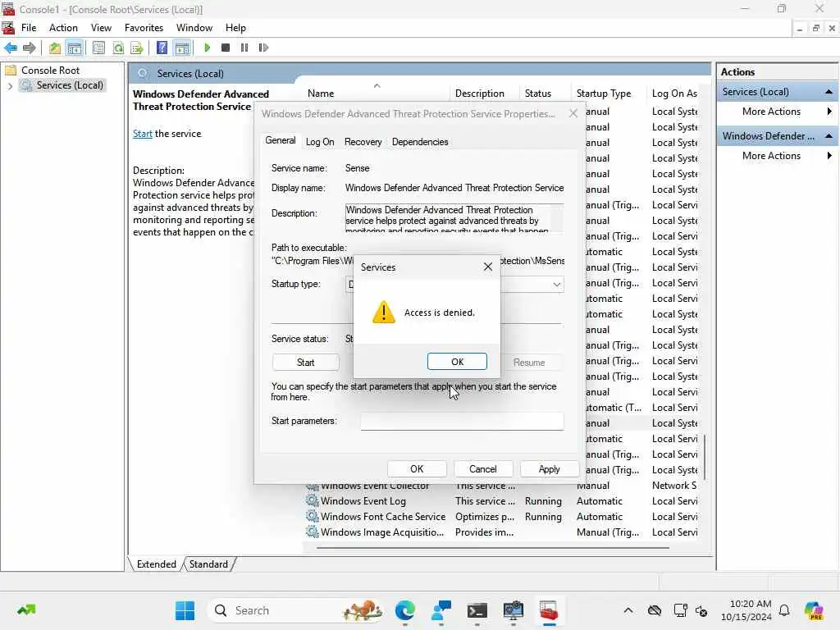Click Apply in the properties dialog

tap(549, 469)
